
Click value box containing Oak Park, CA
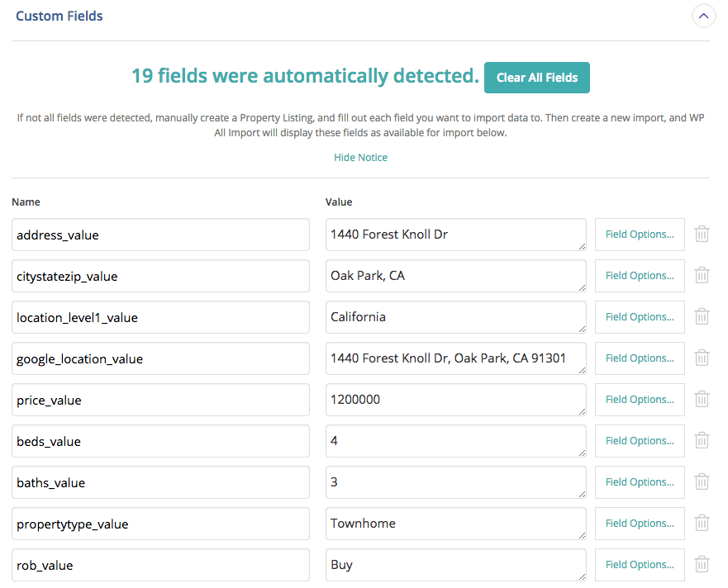click(x=456, y=276)
